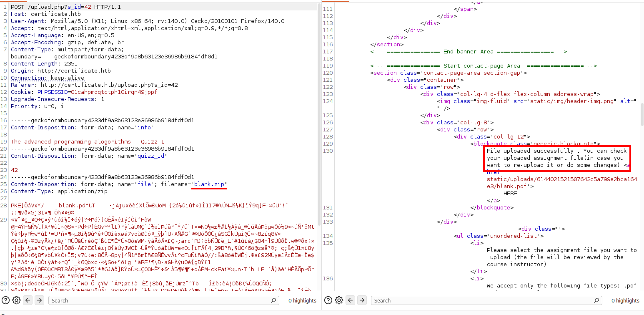Click line number 130 in response gutter
Image resolution: width=644 pixels, height=315 pixels.
[327, 151]
